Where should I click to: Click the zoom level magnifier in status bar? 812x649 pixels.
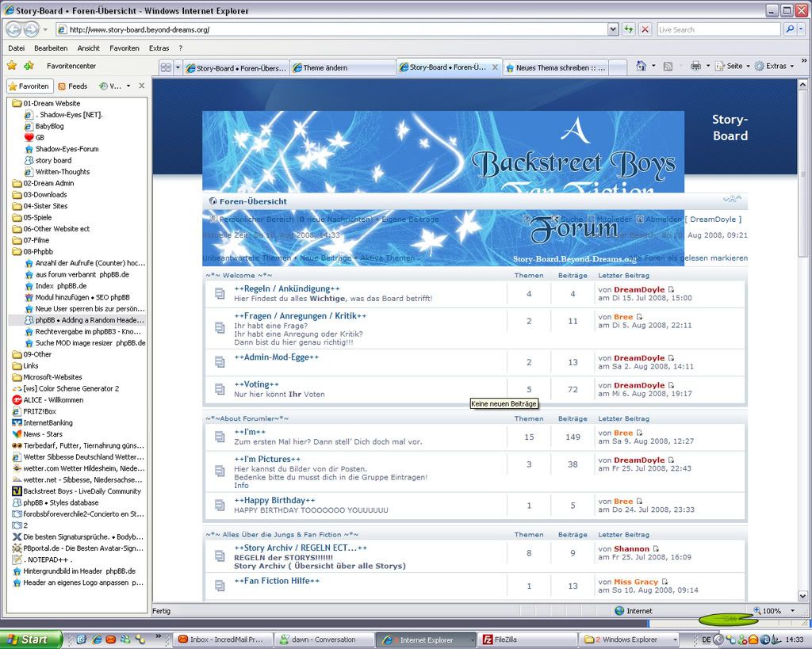pyautogui.click(x=757, y=611)
